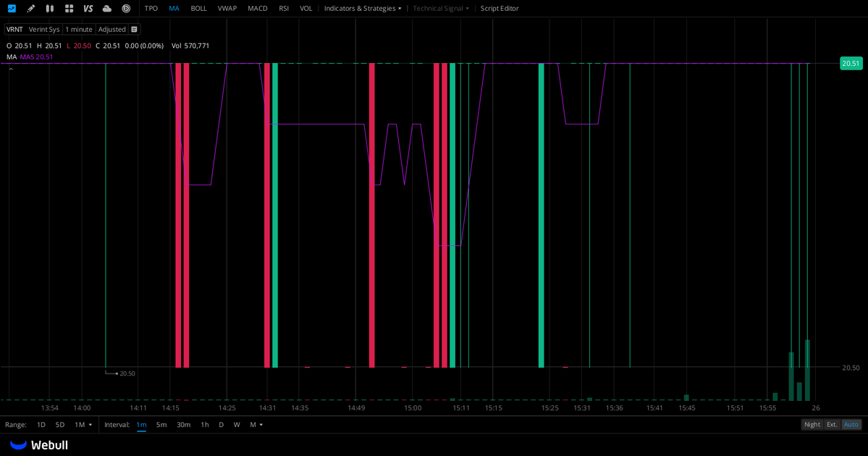Click the VS compare icon

(88, 8)
